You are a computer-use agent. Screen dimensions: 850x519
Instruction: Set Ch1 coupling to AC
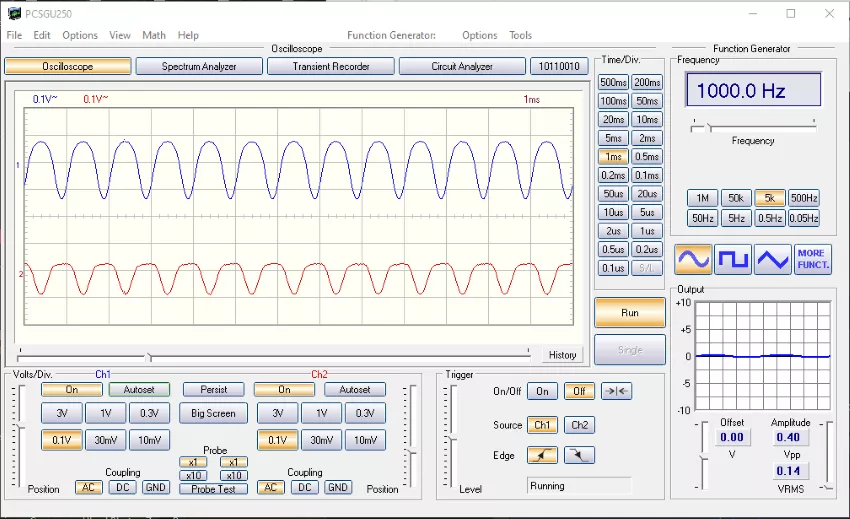[88, 487]
